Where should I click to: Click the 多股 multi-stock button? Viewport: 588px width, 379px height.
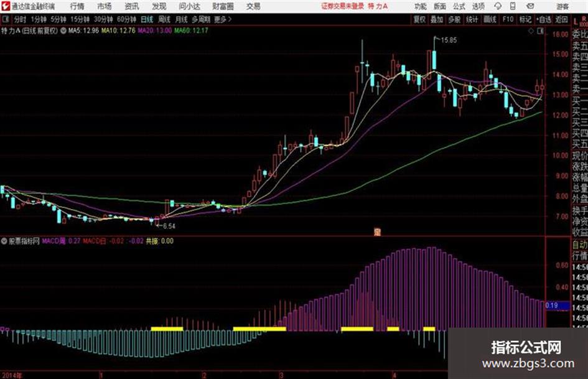coord(454,19)
